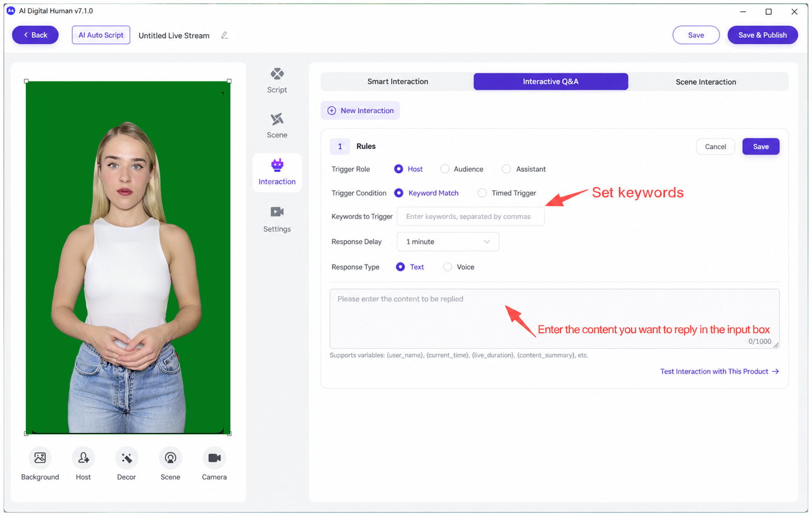Image resolution: width=812 pixels, height=517 pixels.
Task: Click Save & Publish
Action: 762,35
